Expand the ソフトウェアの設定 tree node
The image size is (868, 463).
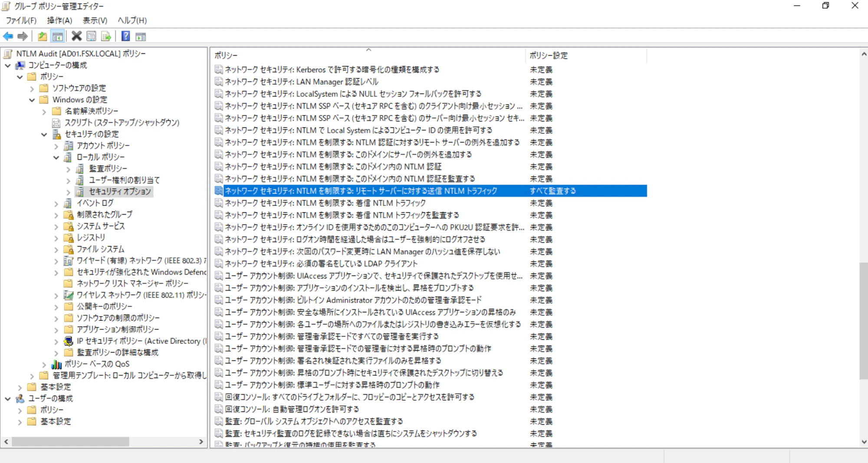(32, 89)
